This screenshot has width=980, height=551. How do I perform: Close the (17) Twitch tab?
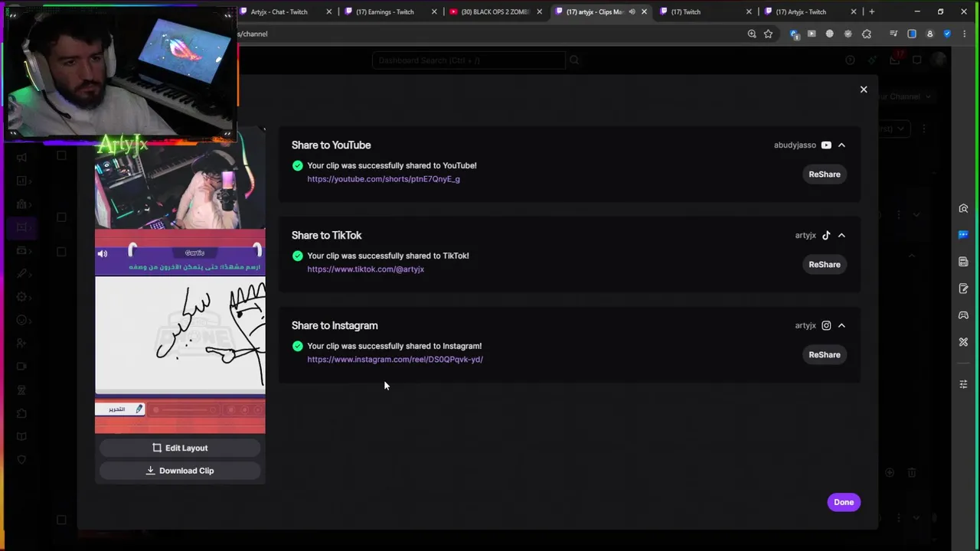(x=749, y=11)
